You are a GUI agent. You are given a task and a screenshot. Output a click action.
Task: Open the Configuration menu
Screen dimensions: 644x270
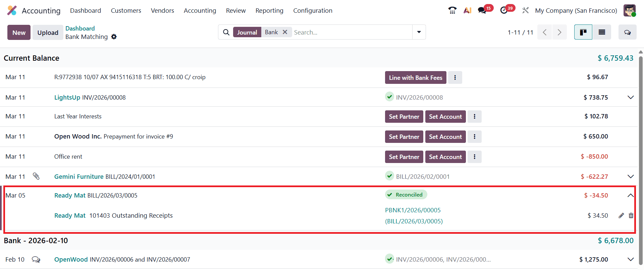click(x=313, y=10)
